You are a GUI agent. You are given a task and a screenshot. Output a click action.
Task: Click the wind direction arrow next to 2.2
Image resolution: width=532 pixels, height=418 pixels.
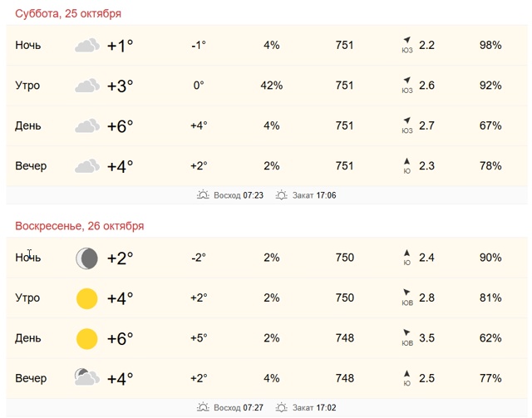[406, 40]
